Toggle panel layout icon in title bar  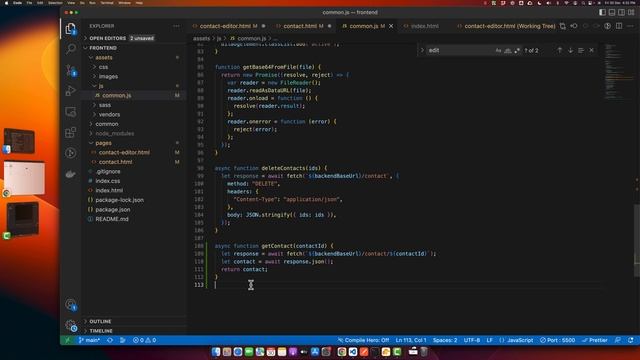tap(612, 12)
